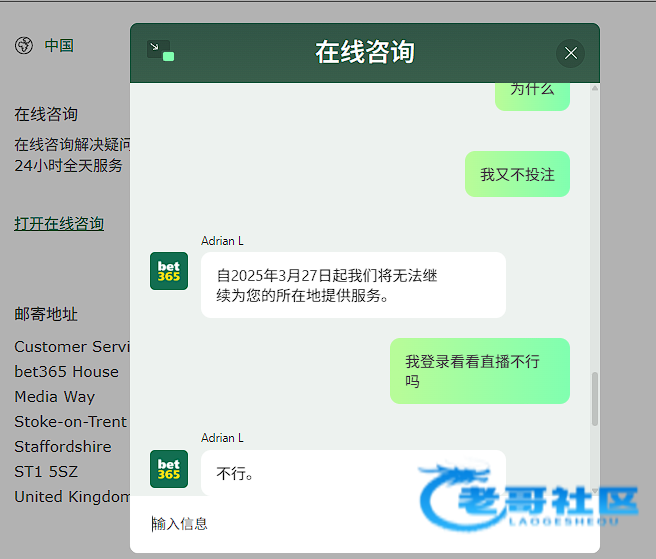
Task: Click the chat scrollbar thumb
Action: [x=596, y=399]
